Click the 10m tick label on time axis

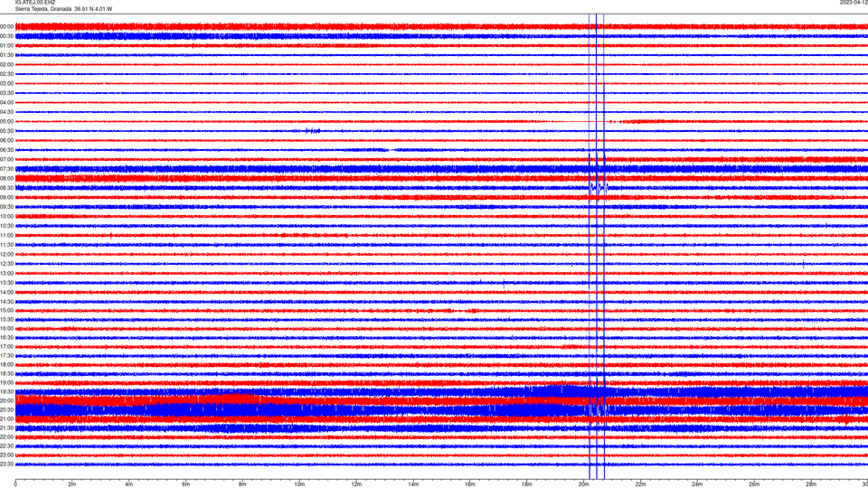299,484
